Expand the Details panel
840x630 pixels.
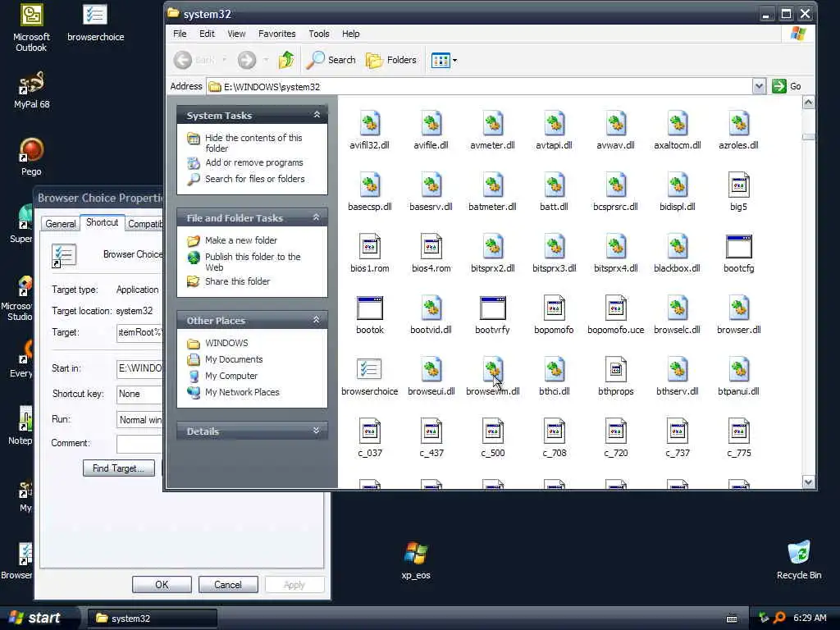pyautogui.click(x=317, y=431)
